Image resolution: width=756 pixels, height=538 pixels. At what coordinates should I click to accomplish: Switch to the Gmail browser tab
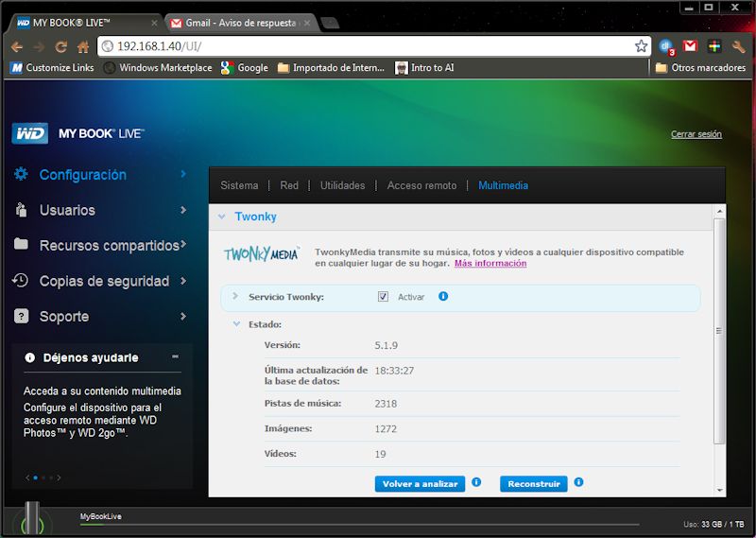point(240,23)
